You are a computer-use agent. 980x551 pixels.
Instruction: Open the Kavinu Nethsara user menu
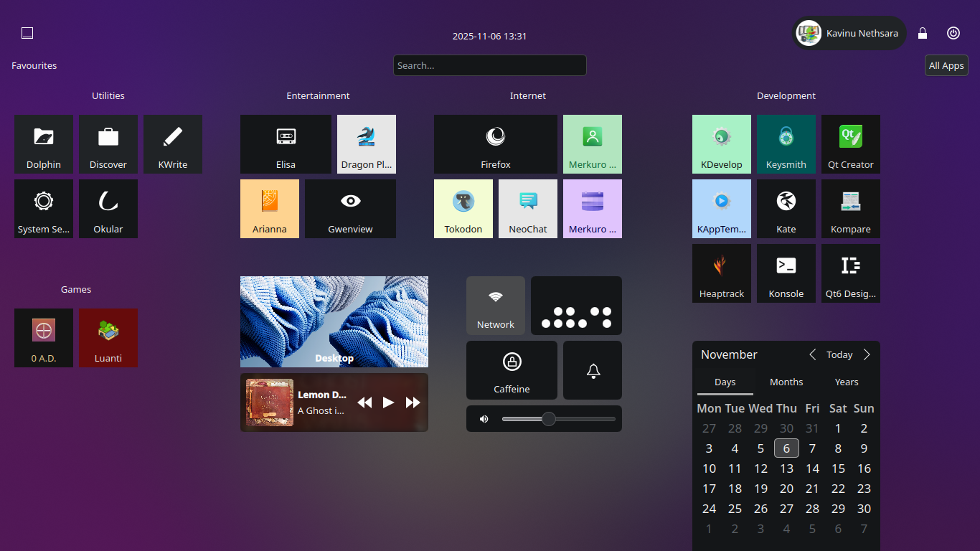point(849,33)
